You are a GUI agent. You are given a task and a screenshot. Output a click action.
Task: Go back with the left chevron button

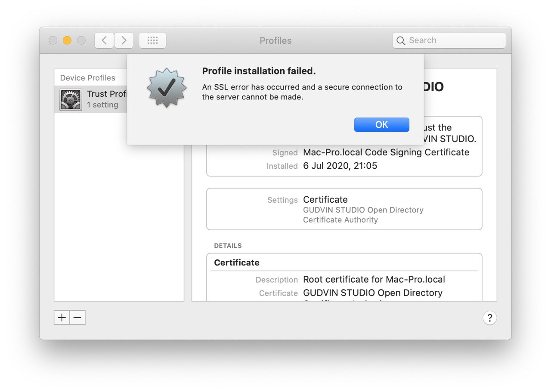pos(104,40)
